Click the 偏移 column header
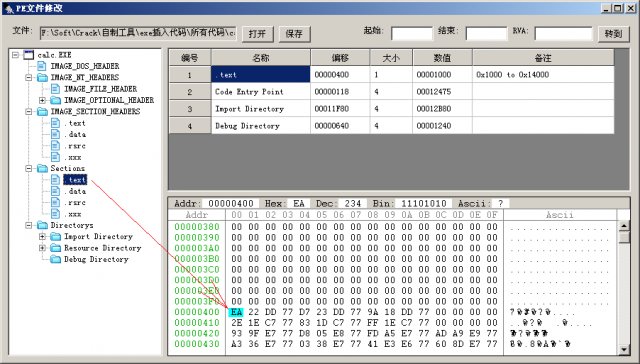 pos(340,58)
